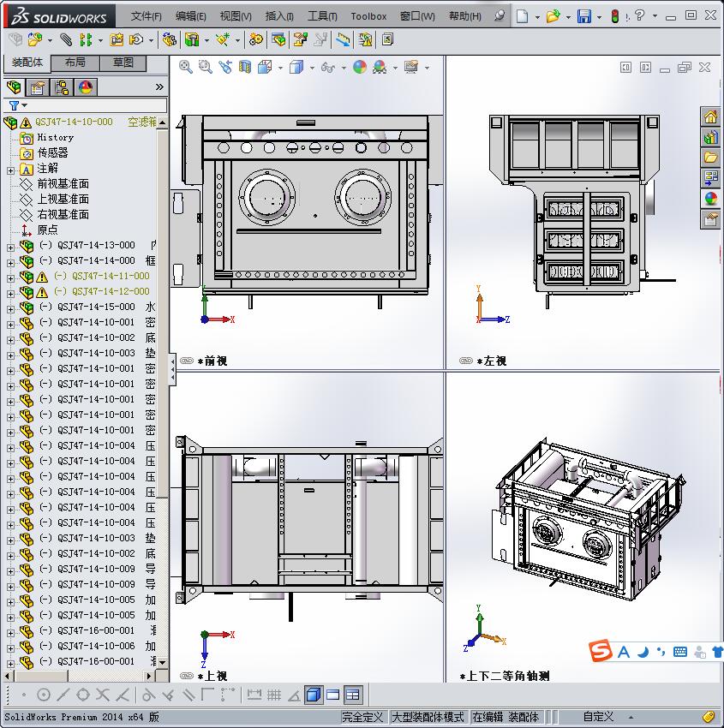Click the Exploded View icon
Screen dimensions: 724x728
(x=301, y=39)
